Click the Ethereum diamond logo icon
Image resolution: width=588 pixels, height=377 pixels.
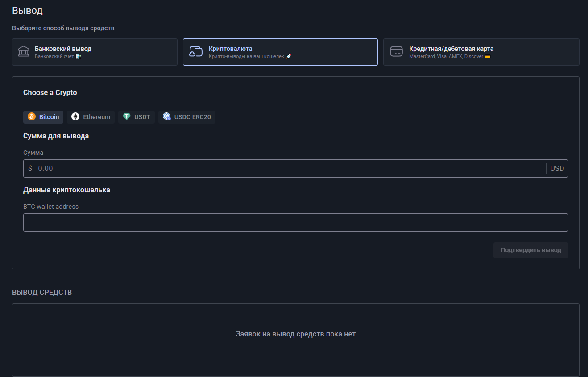75,117
